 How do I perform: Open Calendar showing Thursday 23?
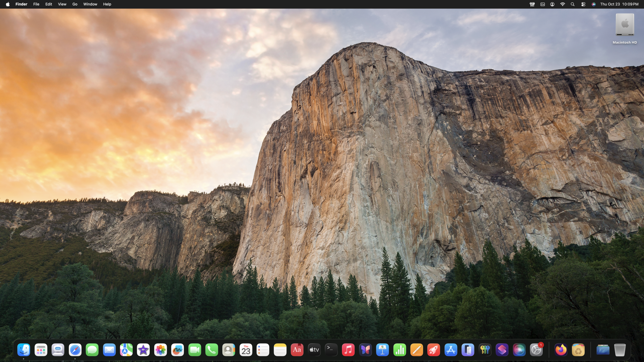pyautogui.click(x=246, y=350)
